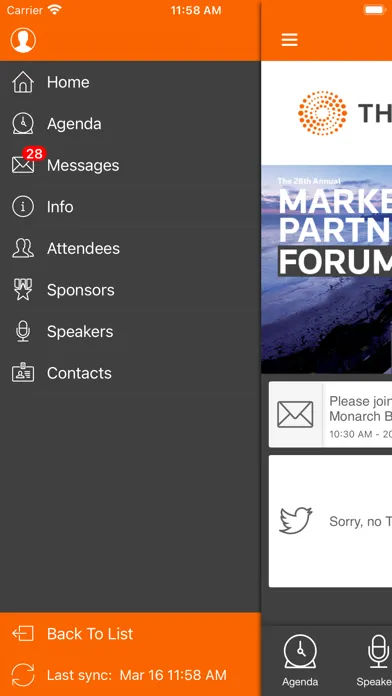This screenshot has width=392, height=696.
Task: Select the Agenda clock icon in sidebar
Action: pyautogui.click(x=23, y=124)
